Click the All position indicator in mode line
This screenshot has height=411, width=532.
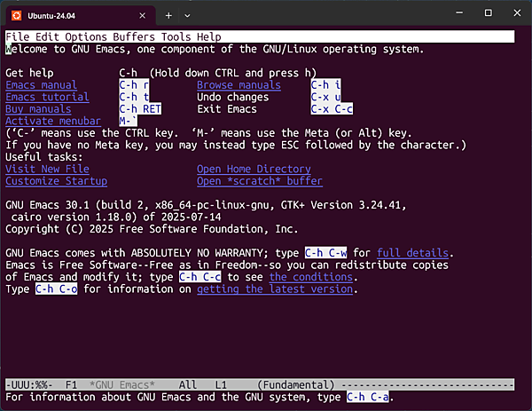[188, 385]
